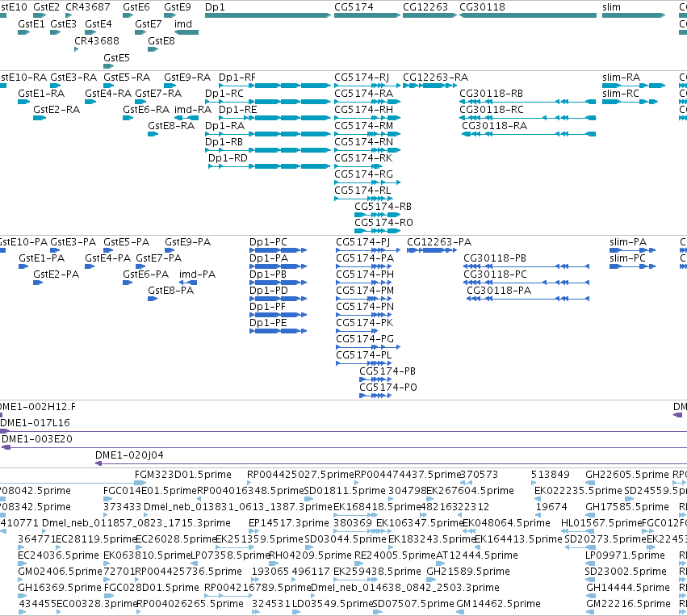Click BAC clone DME1-017L16
687x616 pixels.
click(344, 432)
